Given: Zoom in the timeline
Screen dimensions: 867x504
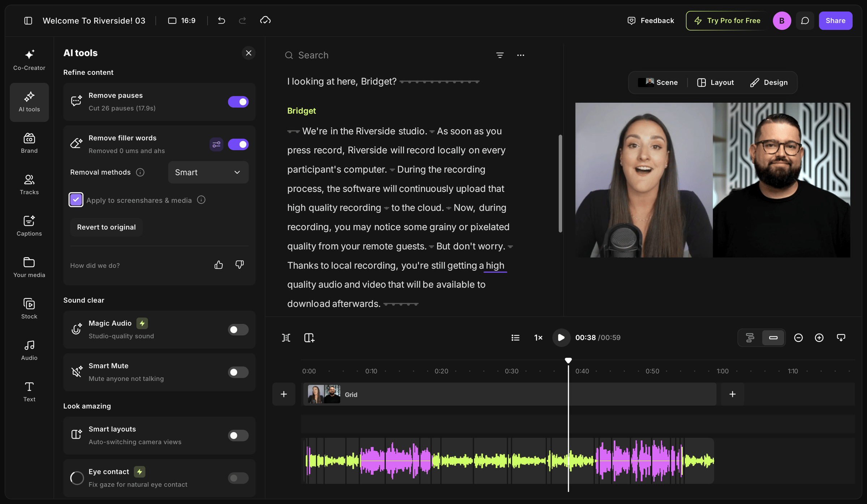Looking at the screenshot, I should [x=819, y=337].
